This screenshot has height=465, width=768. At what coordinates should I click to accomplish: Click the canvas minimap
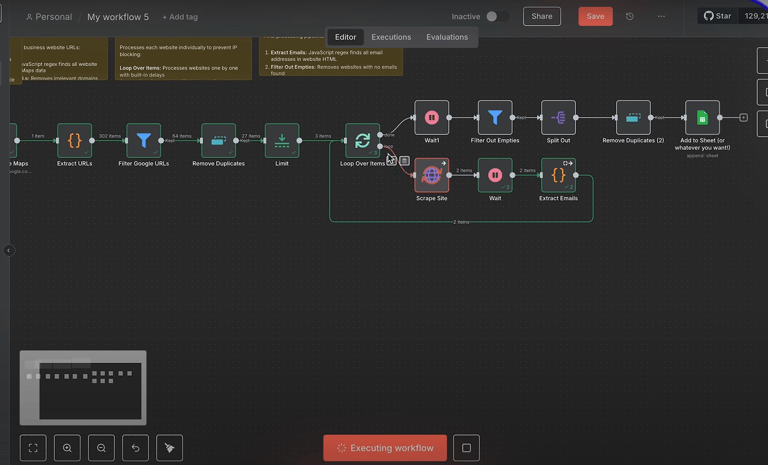(x=83, y=388)
